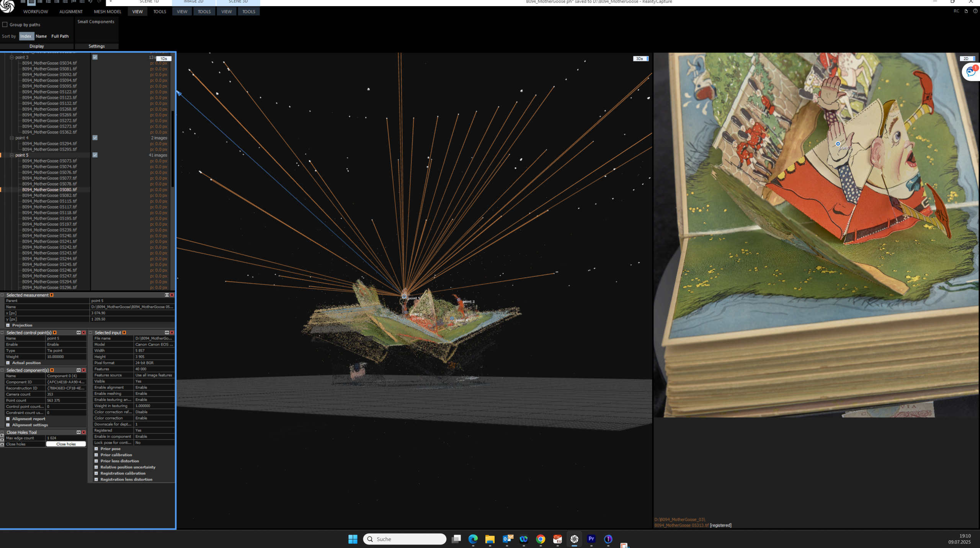Close the Selected control point(s) panel
The height and width of the screenshot is (548, 980).
(x=84, y=333)
